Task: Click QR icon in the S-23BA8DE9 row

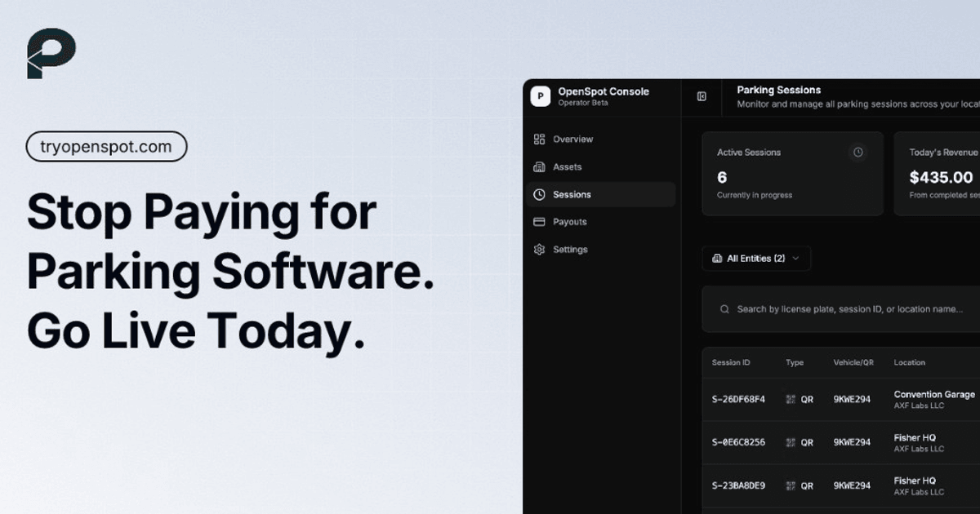Action: [x=791, y=485]
